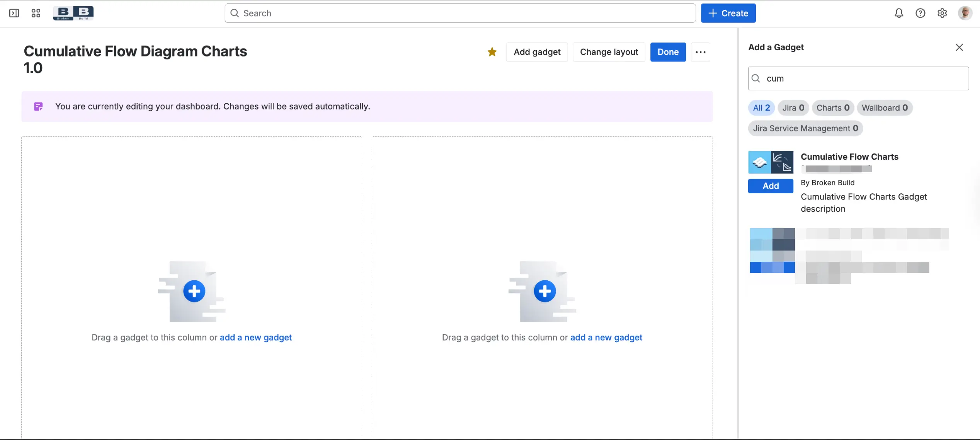Click the left column plus icon
Image resolution: width=980 pixels, height=440 pixels.
tap(194, 291)
